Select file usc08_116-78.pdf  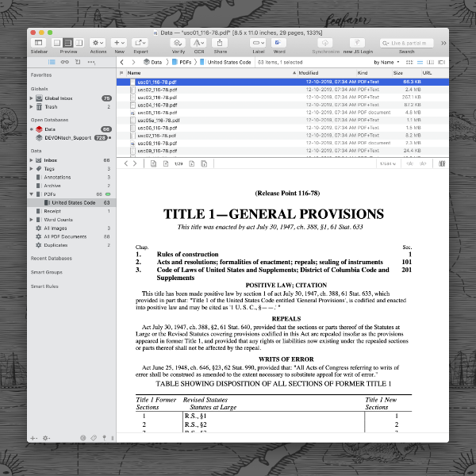pos(282,143)
